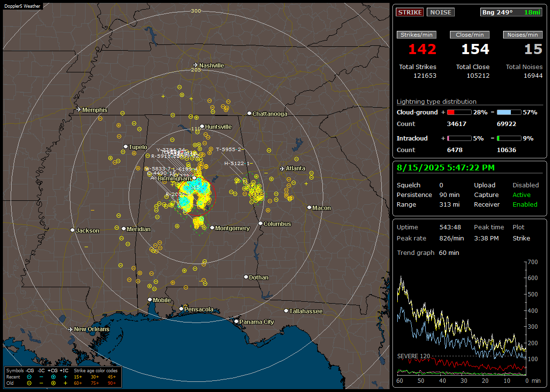The image size is (550, 392).
Task: Select the Tupelo city marker dot
Action: click(126, 147)
